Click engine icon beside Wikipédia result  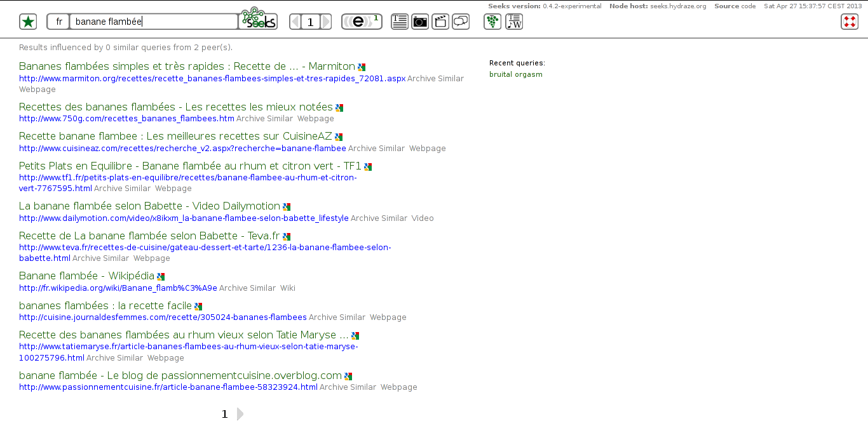[x=161, y=277]
